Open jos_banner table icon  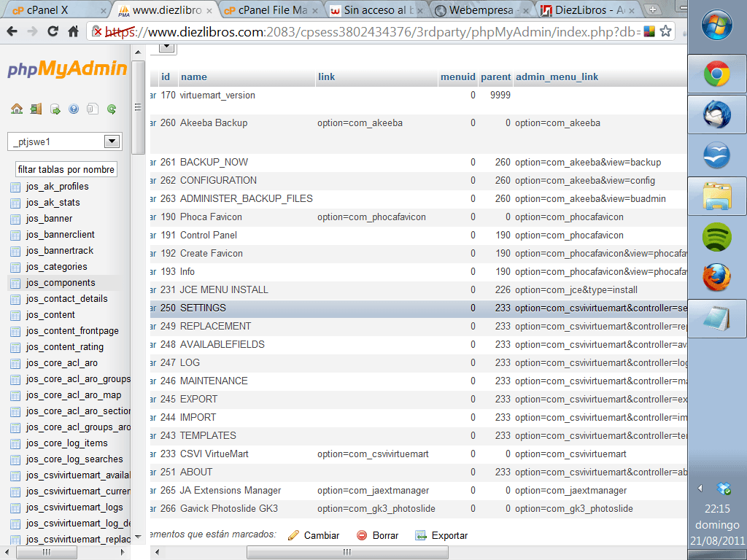pos(15,219)
